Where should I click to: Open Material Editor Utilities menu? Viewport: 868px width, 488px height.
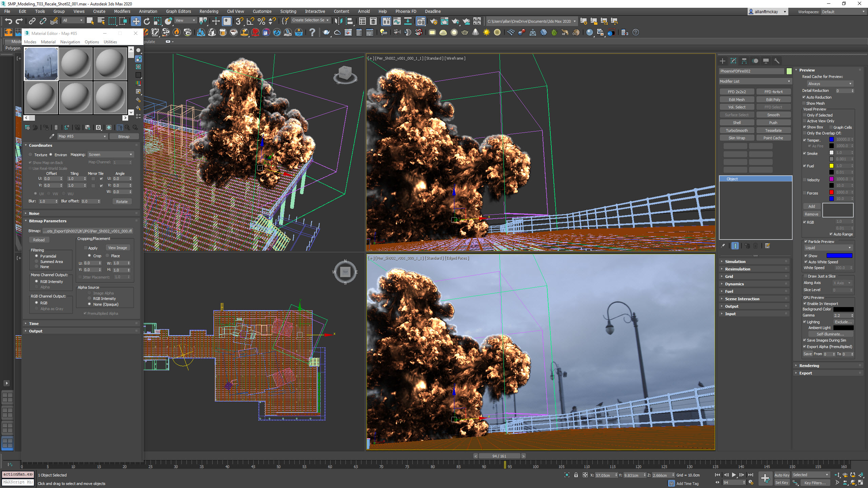[110, 42]
